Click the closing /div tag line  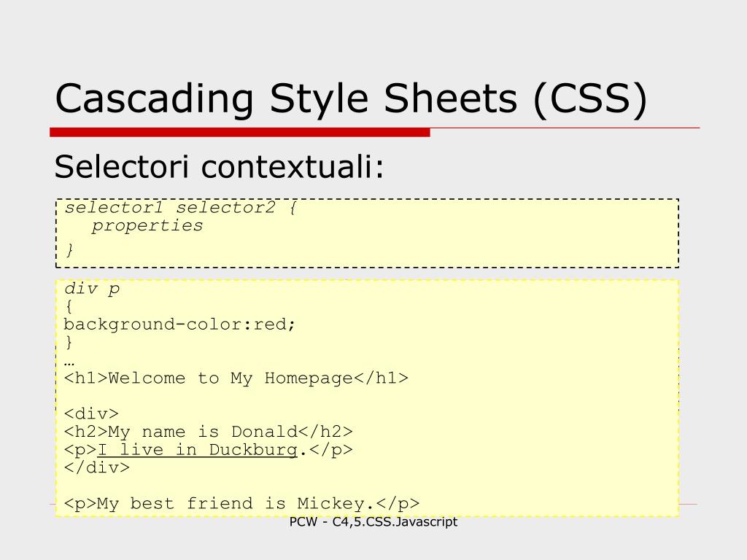pos(97,467)
